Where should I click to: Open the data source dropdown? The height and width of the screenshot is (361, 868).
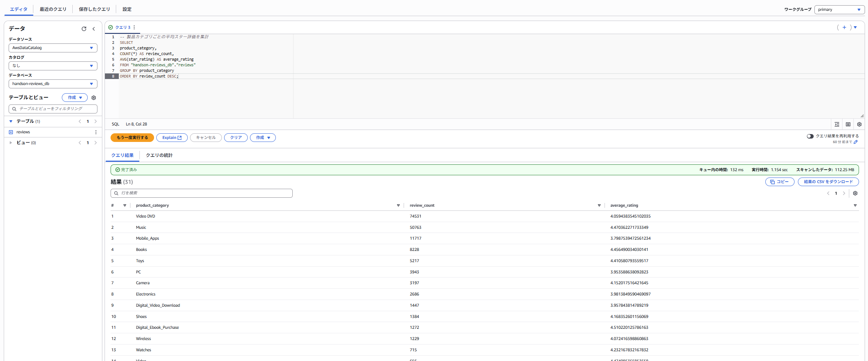[x=53, y=48]
